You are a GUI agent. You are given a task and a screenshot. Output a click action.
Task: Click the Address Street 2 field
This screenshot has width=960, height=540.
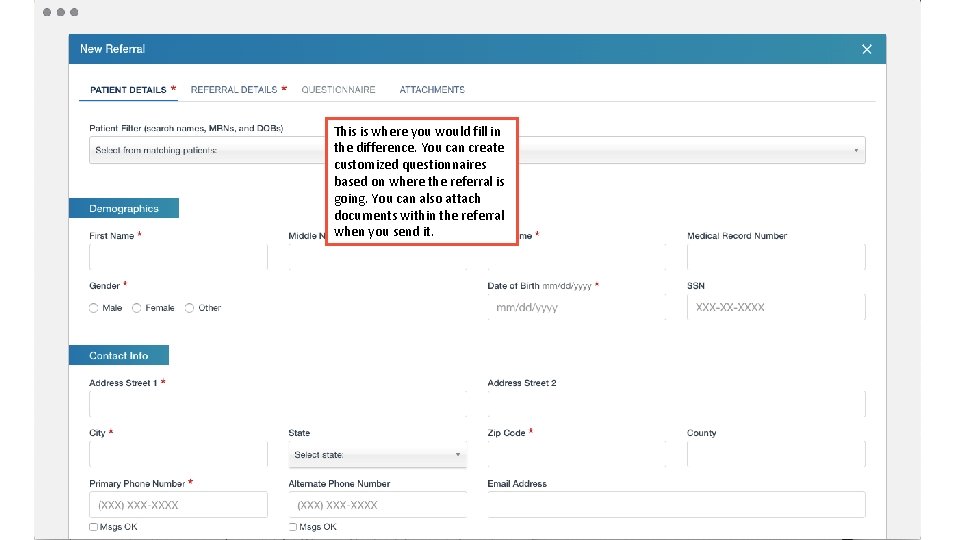pyautogui.click(x=677, y=405)
